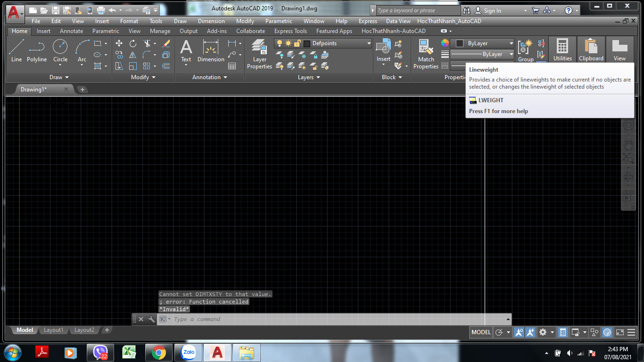Select the Circle tool

click(60, 51)
